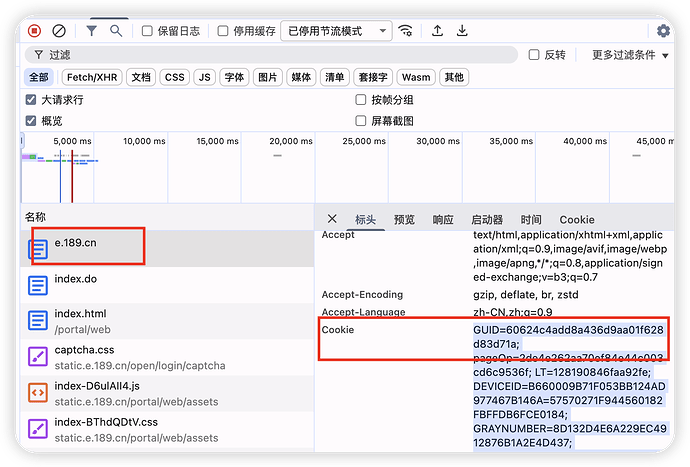Filter by Wasm requests
Image resolution: width=690 pixels, height=467 pixels.
click(416, 77)
